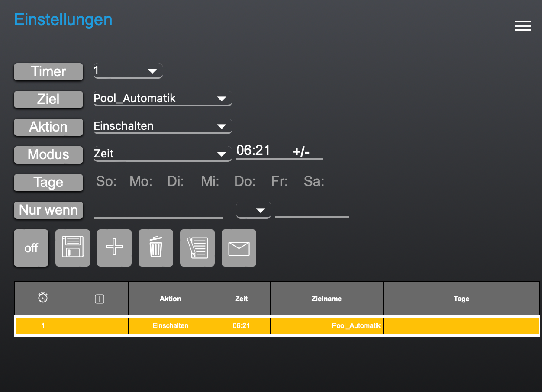The image size is (542, 392).
Task: Delete timer with trash can icon
Action: pos(156,248)
